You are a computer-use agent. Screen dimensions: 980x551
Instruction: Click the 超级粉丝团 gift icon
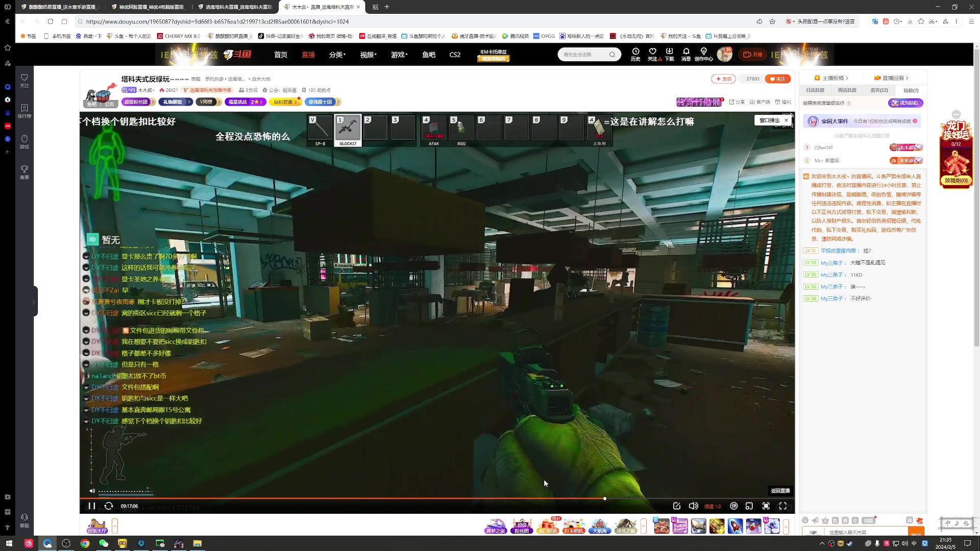tap(522, 526)
